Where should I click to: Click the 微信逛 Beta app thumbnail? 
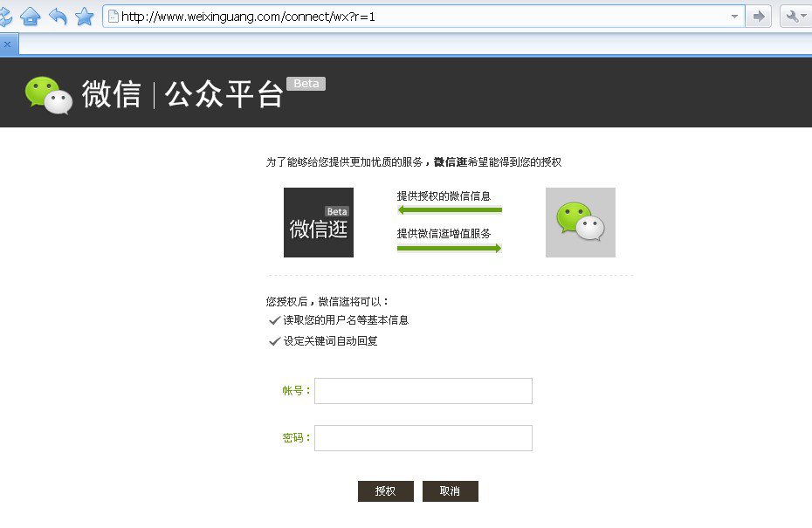coord(319,223)
